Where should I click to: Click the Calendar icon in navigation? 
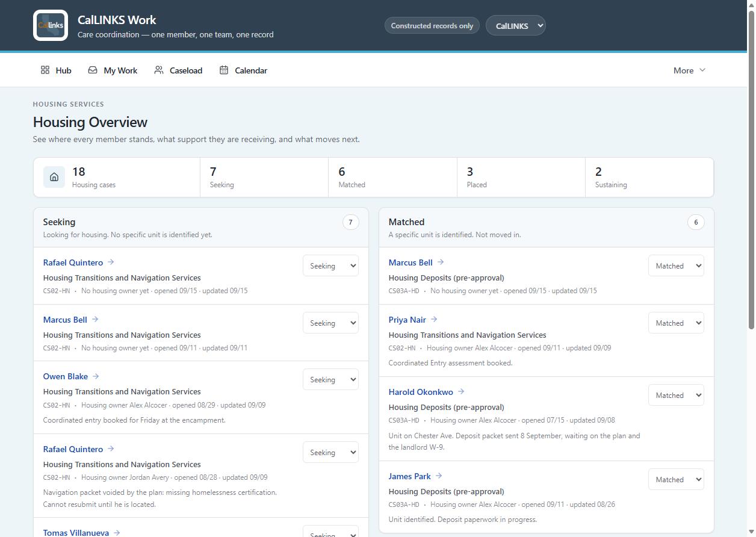(224, 70)
